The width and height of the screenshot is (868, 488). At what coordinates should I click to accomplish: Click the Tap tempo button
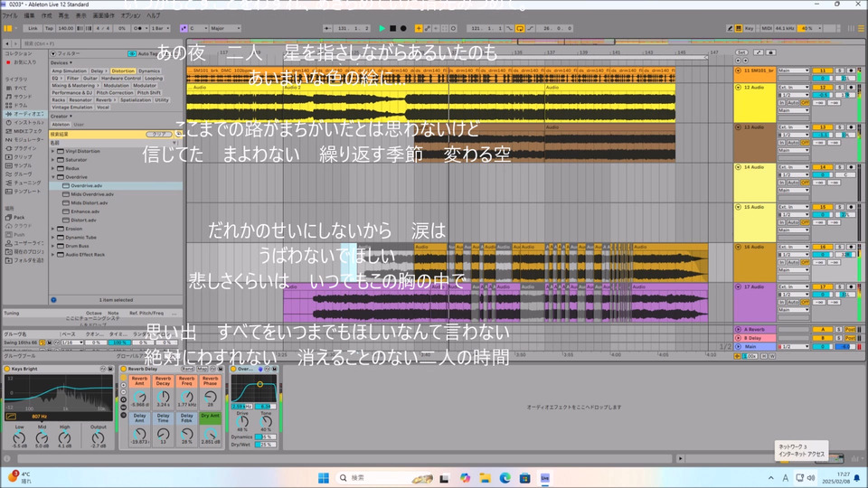point(51,29)
